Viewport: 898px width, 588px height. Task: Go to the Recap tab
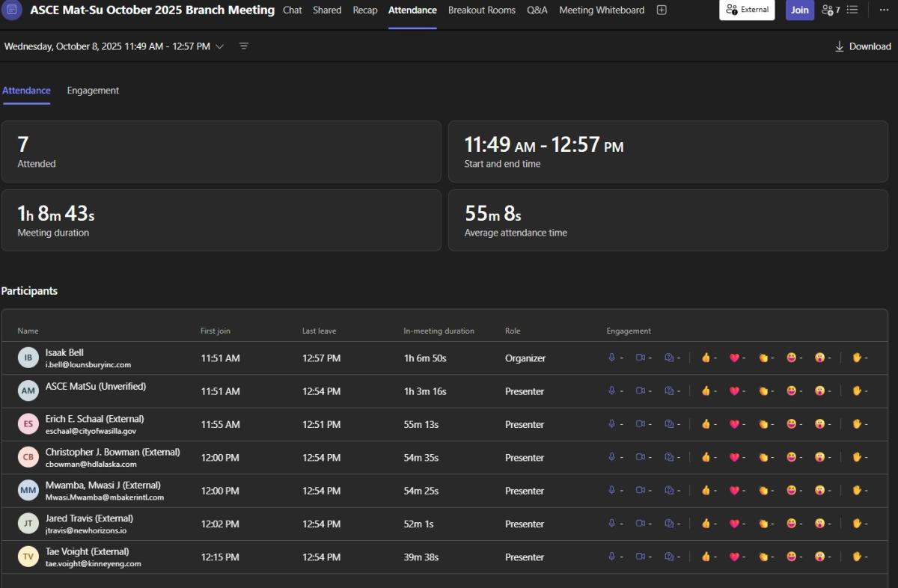coord(364,10)
